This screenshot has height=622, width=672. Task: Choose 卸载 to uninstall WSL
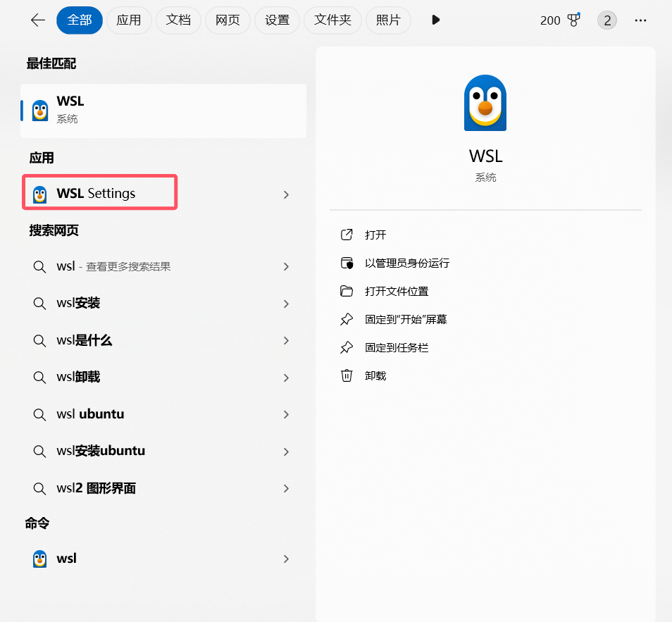[x=375, y=376]
